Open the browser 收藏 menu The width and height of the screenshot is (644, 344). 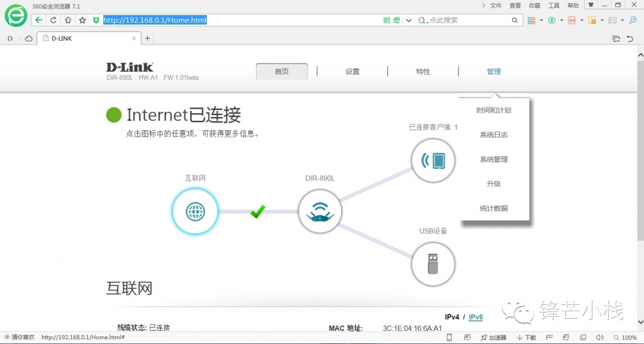[x=535, y=5]
